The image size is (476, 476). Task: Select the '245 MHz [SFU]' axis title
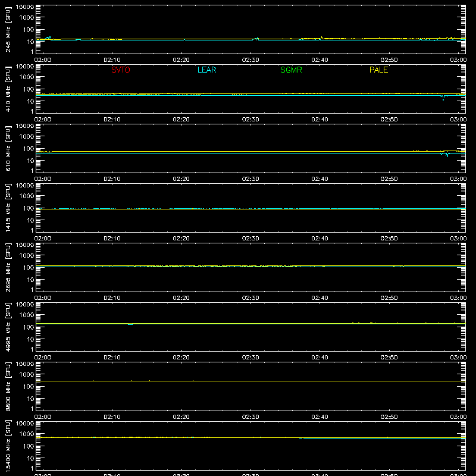coord(8,29)
